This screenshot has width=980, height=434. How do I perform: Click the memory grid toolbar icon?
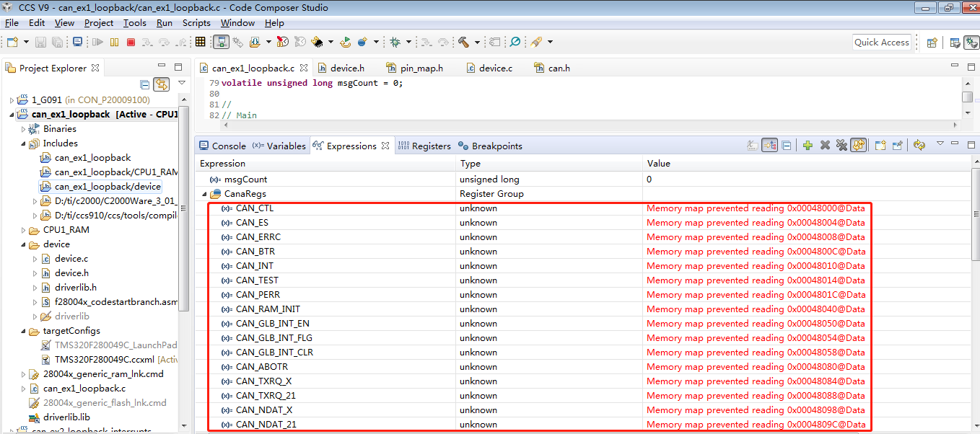pos(200,42)
